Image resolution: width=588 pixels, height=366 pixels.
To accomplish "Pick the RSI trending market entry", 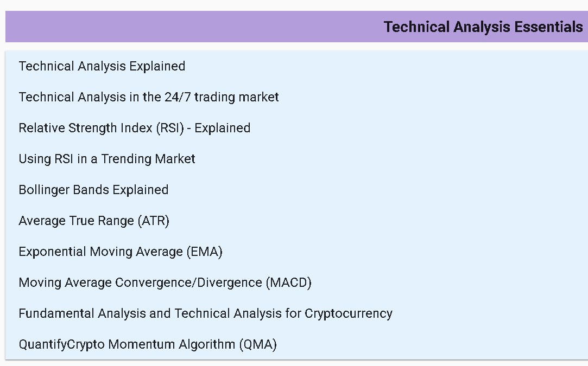I will point(107,159).
